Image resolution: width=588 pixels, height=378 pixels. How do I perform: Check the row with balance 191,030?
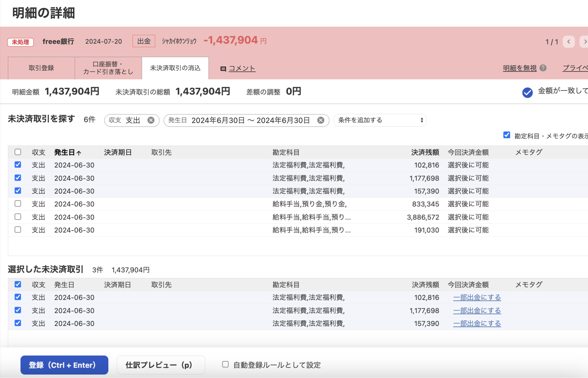(x=18, y=230)
